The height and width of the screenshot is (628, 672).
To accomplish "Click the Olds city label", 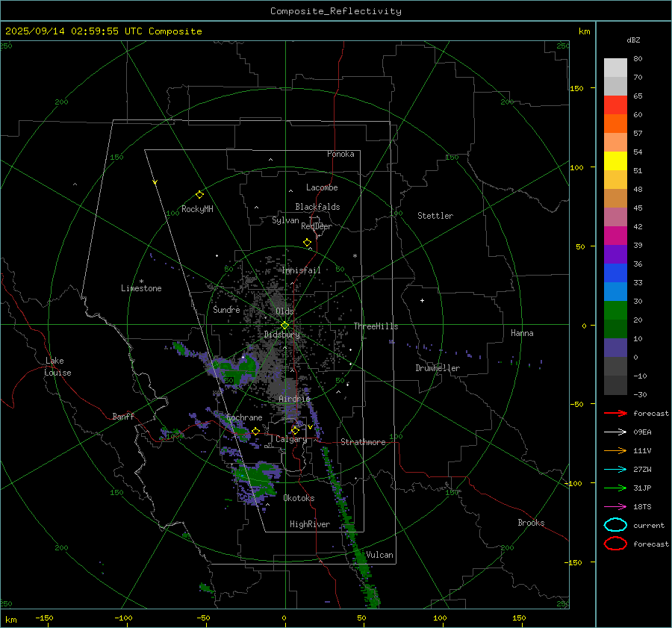I will coord(284,311).
